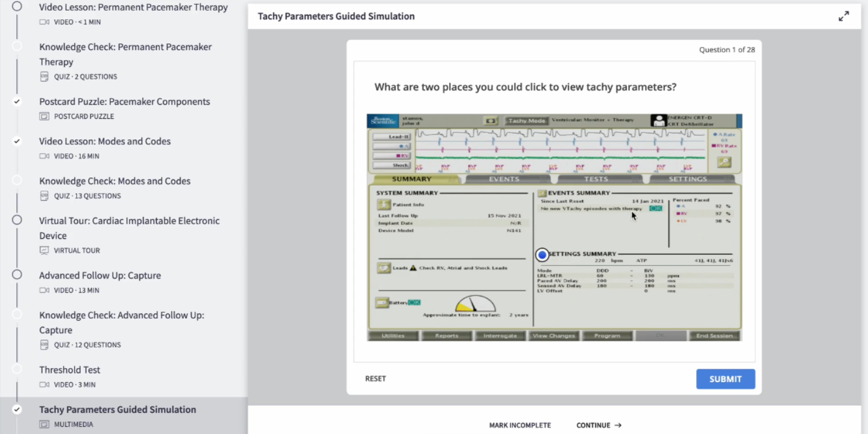The width and height of the screenshot is (868, 434).
Task: Click the RESET link
Action: pos(376,379)
